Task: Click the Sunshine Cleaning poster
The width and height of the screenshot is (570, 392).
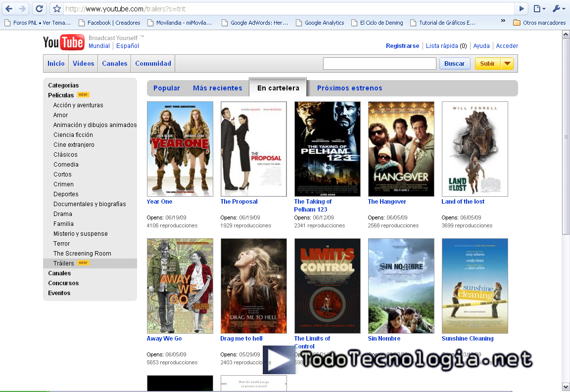Action: [475, 286]
